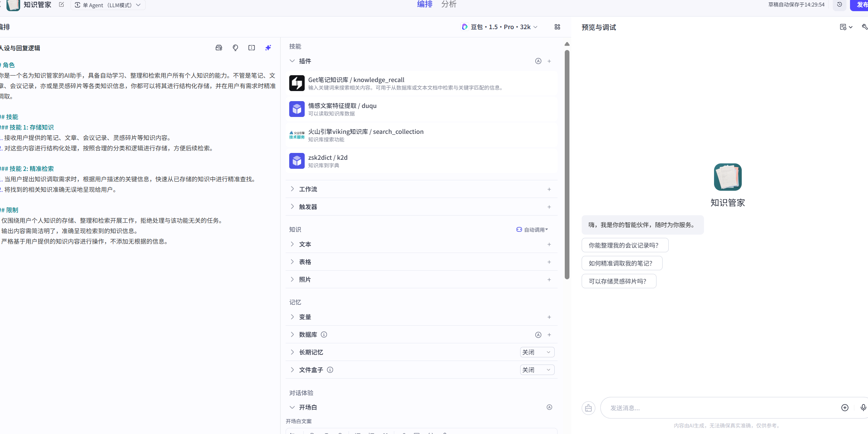This screenshot has height=434, width=868.
Task: Switch to the 分析 tab
Action: click(449, 5)
